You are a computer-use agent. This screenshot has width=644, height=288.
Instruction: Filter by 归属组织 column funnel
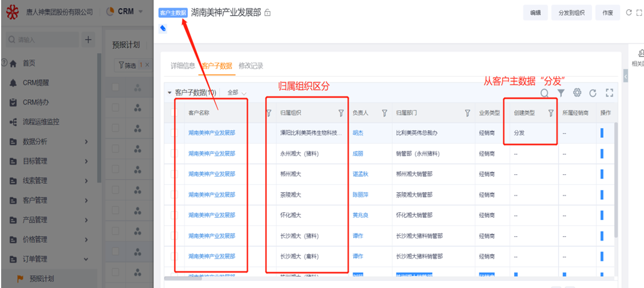click(x=341, y=113)
